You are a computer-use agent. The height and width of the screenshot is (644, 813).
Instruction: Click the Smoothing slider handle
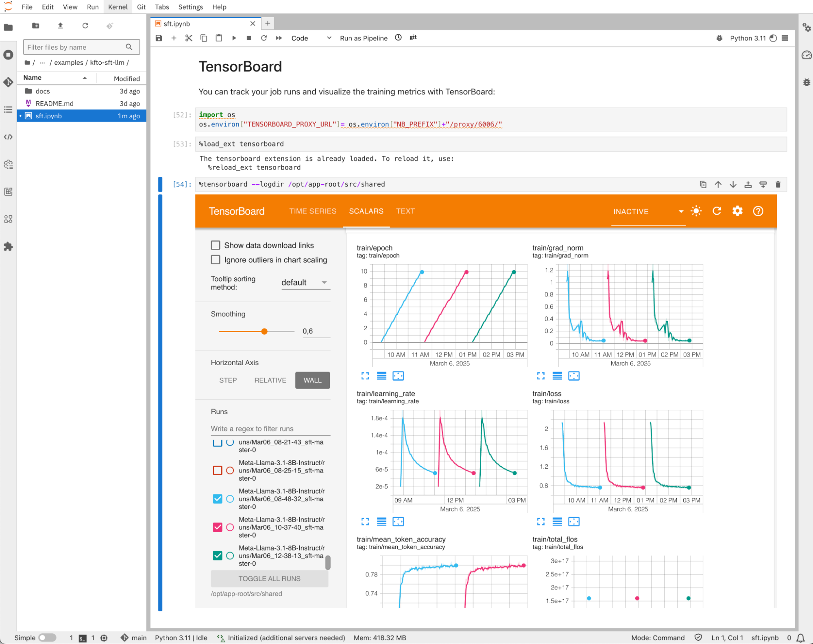pos(264,331)
